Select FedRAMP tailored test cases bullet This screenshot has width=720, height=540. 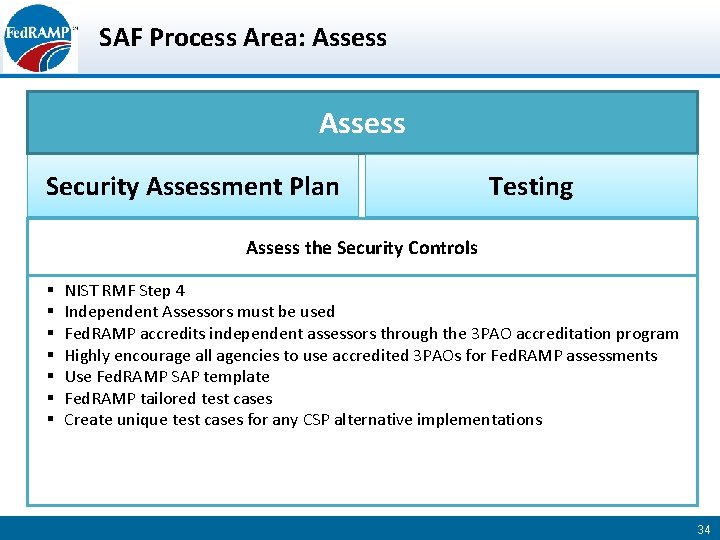pyautogui.click(x=169, y=398)
